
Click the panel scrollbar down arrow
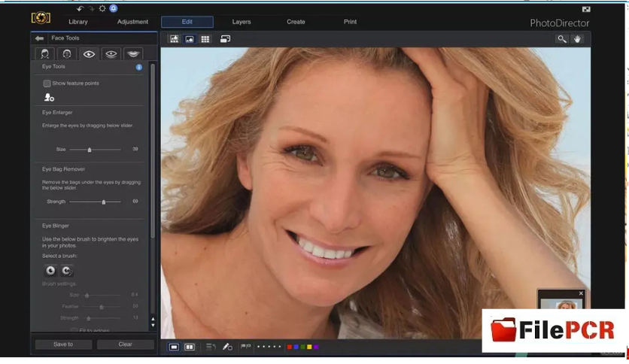pyautogui.click(x=153, y=325)
